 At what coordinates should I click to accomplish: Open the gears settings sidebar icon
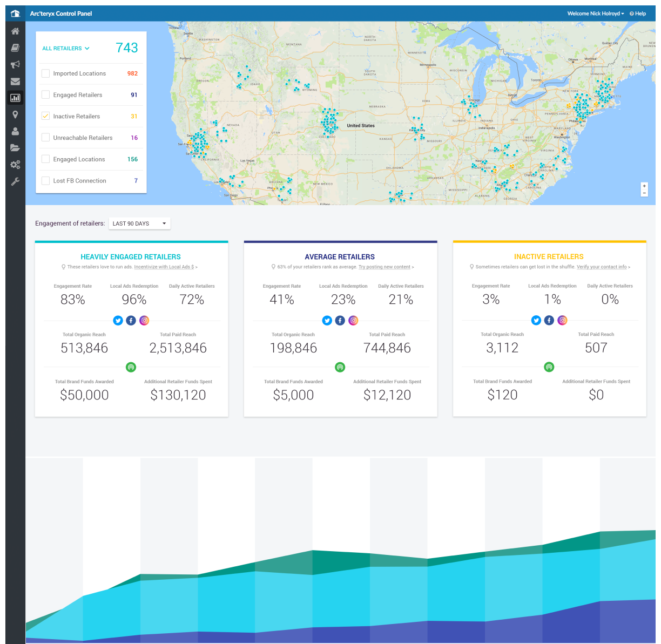point(15,165)
